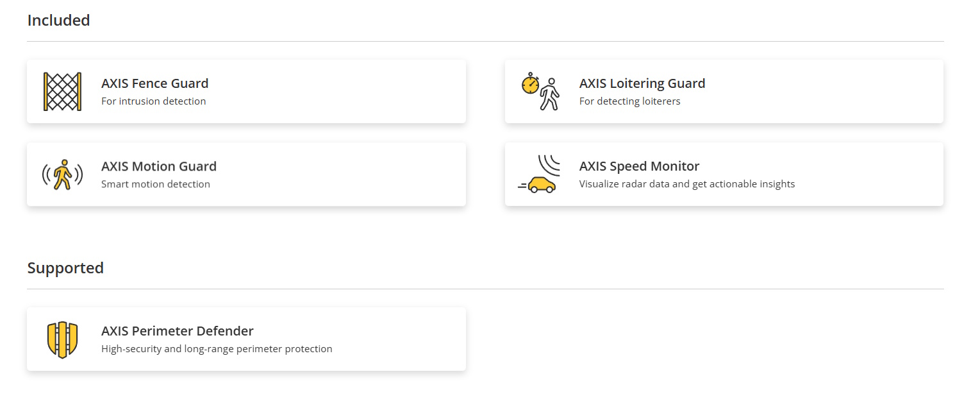
Task: Select 'Smart motion detection' description text
Action: 156,184
